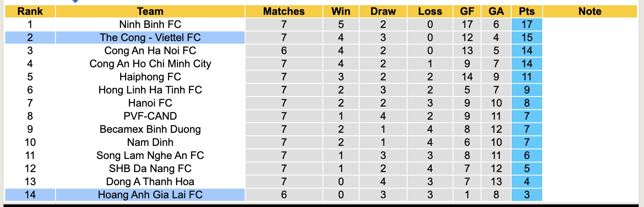644x207 pixels.
Task: Click Becamex Binh Duong team name
Action: click(150, 129)
